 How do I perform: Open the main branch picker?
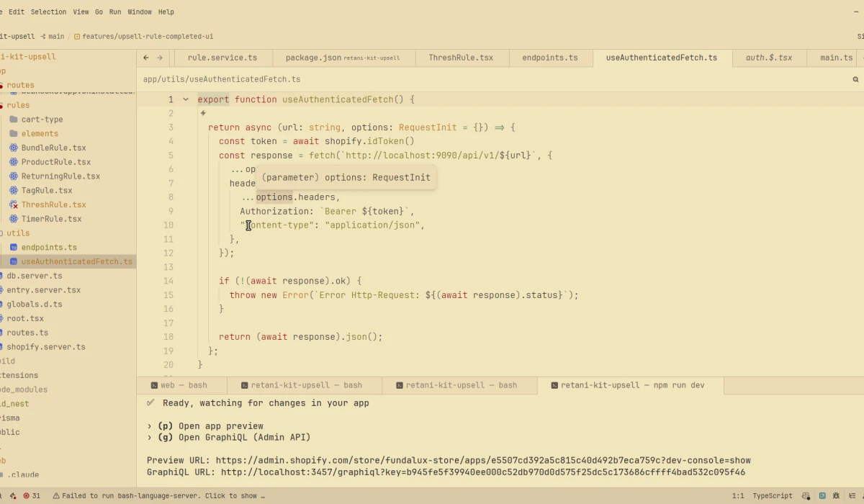[x=56, y=36]
